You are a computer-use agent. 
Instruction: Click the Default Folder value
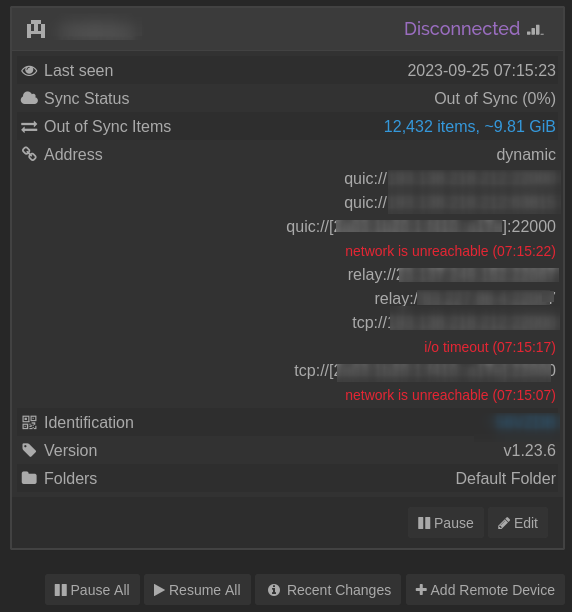point(506,478)
